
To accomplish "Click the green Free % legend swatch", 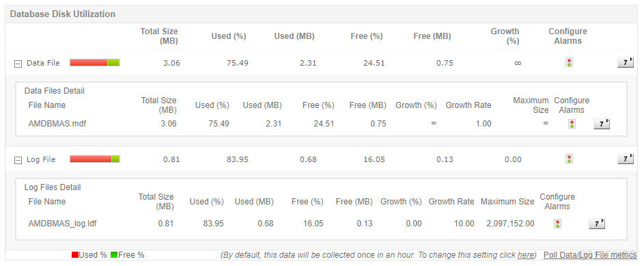I will click(x=114, y=255).
